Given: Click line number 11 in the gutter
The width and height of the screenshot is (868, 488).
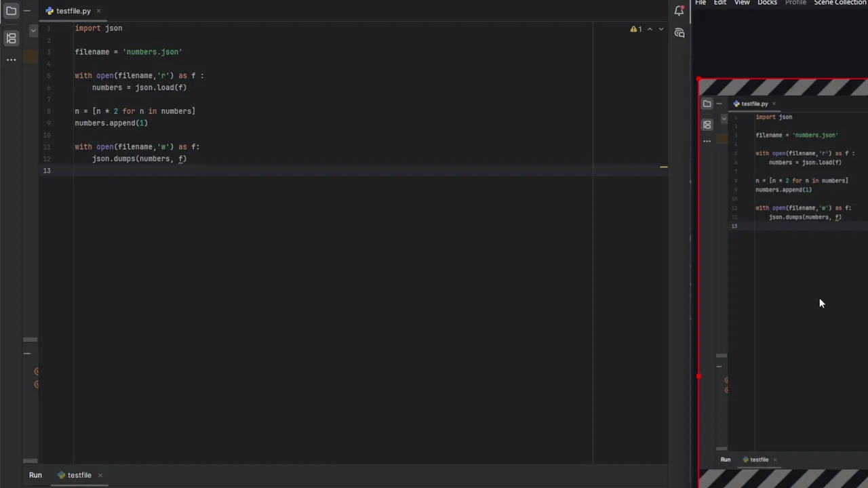Looking at the screenshot, I should [47, 147].
